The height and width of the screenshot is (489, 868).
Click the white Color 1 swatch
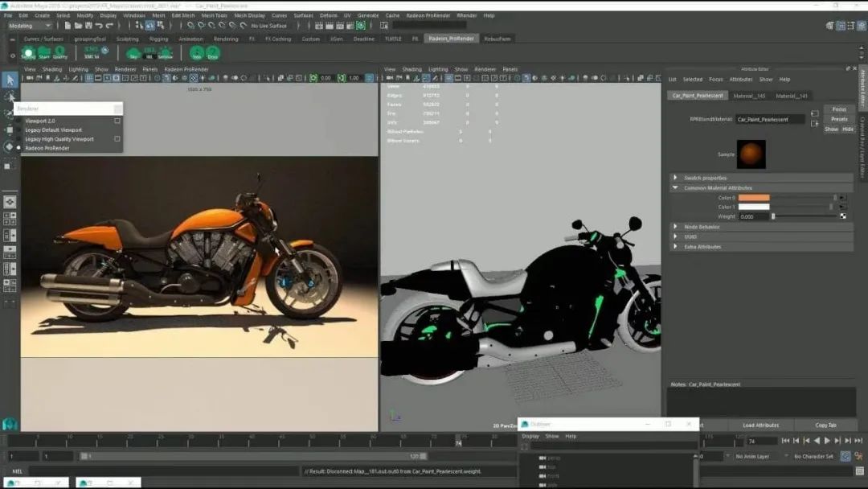coord(754,208)
